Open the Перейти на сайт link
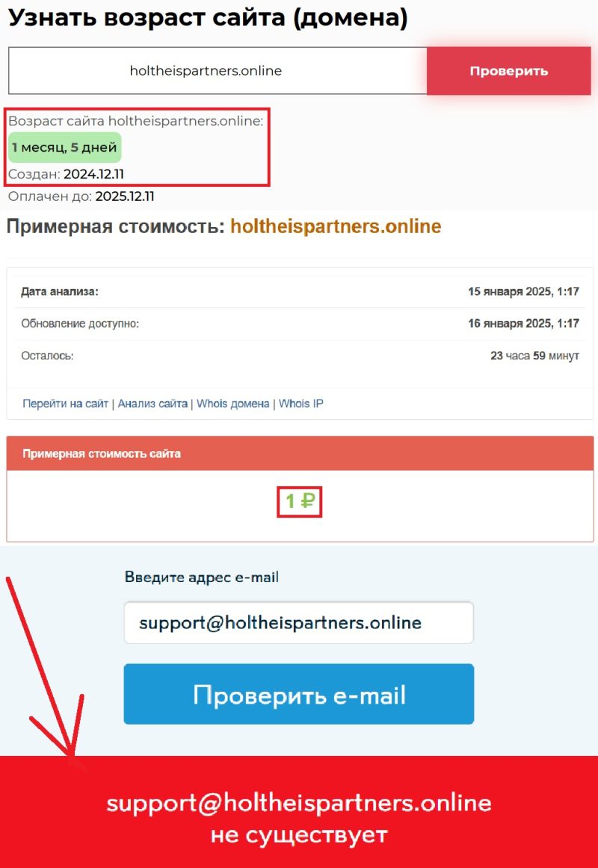 pos(65,403)
